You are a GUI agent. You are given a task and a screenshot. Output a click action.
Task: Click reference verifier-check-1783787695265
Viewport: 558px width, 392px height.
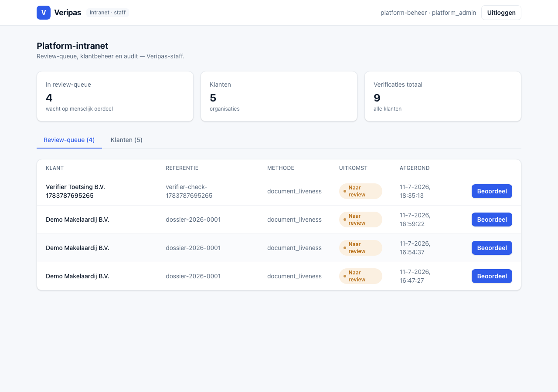click(189, 191)
